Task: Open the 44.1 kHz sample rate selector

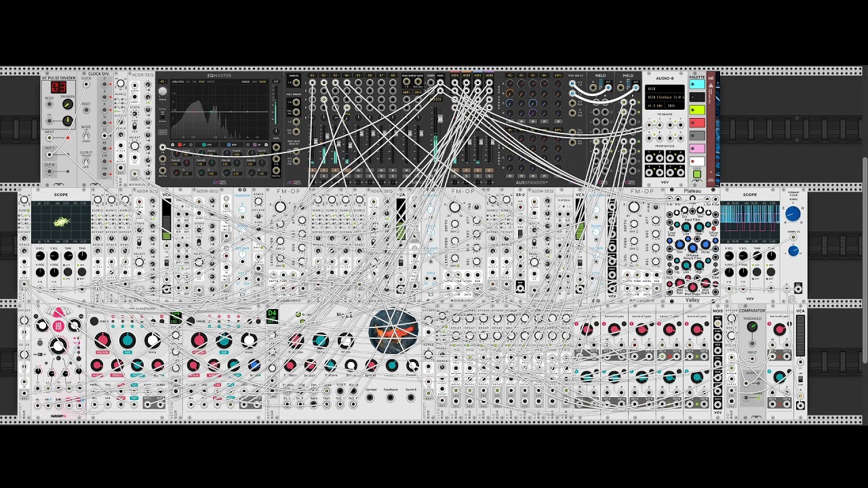Action: 654,106
